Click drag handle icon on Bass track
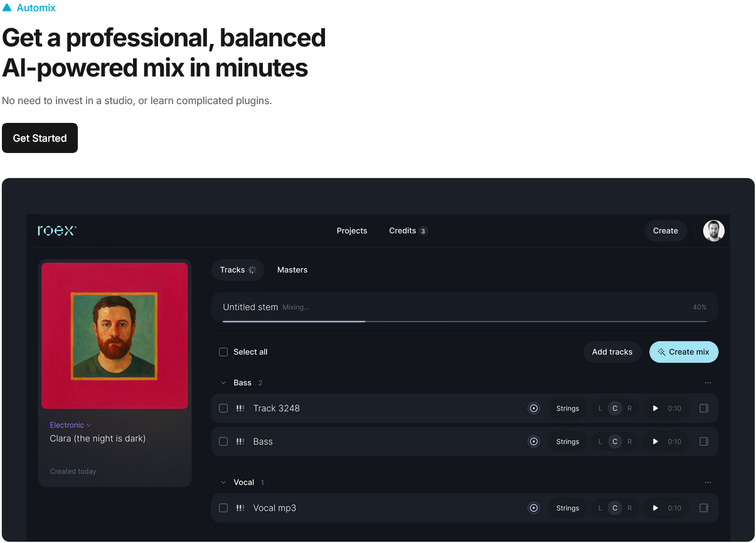The width and height of the screenshot is (756, 543). 240,441
